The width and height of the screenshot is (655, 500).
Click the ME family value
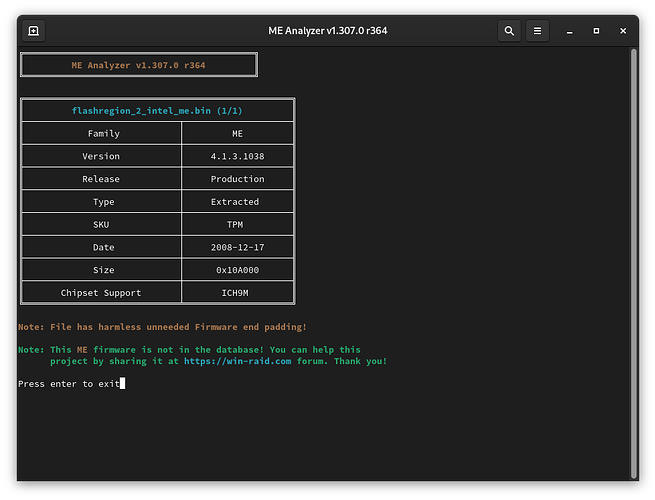click(x=237, y=134)
